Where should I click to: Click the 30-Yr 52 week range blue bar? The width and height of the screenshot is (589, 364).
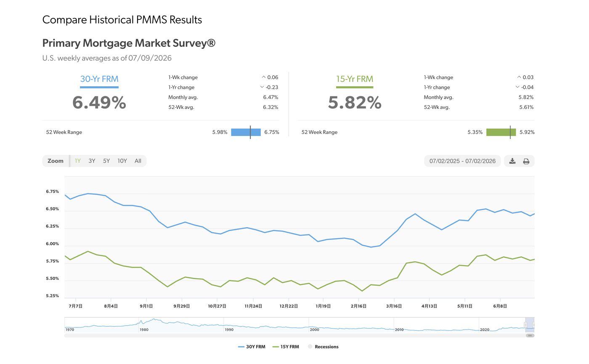[246, 132]
